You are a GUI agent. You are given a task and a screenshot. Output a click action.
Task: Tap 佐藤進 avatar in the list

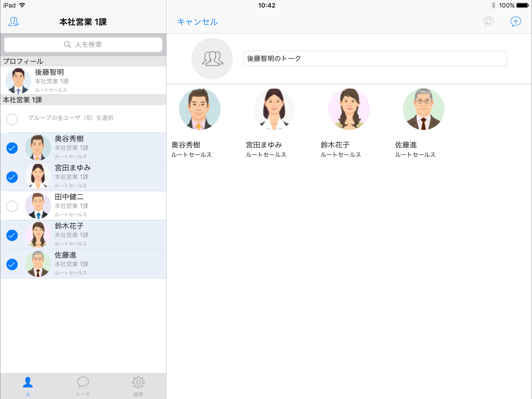click(38, 264)
